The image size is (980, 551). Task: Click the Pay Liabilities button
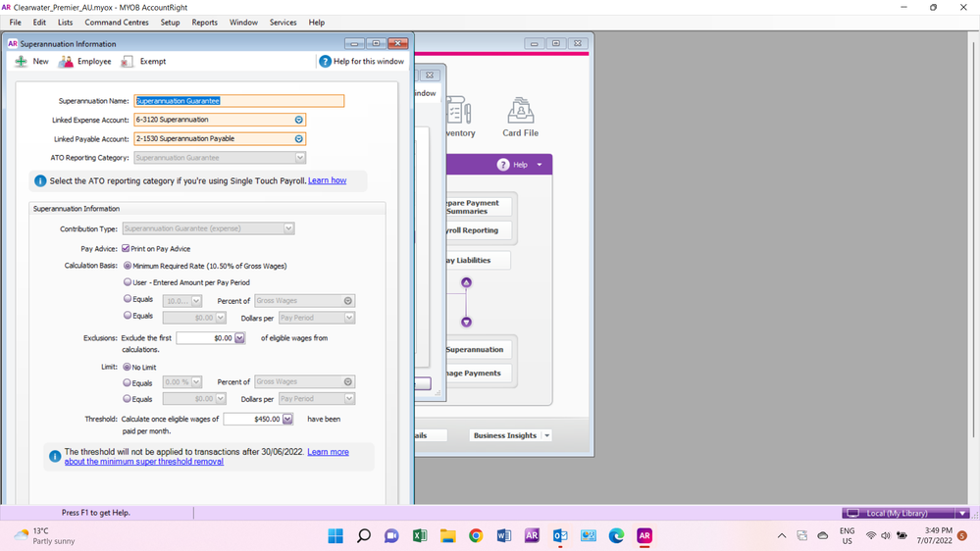click(x=478, y=261)
